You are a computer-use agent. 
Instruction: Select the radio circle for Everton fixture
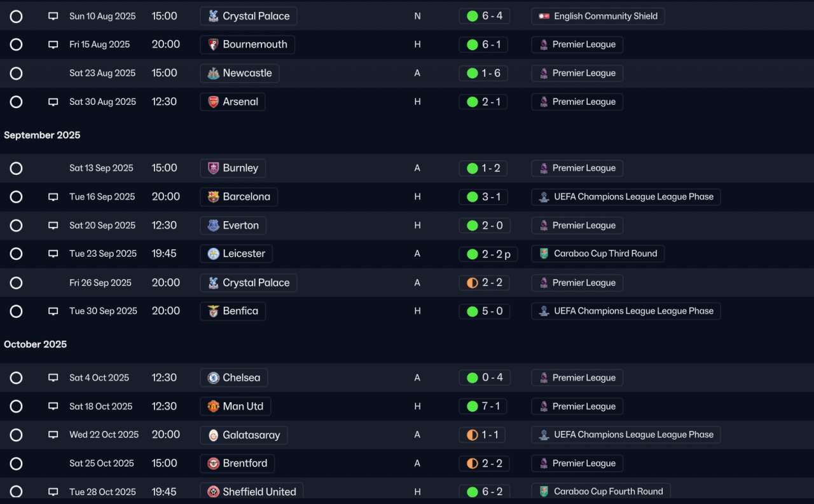coord(17,226)
